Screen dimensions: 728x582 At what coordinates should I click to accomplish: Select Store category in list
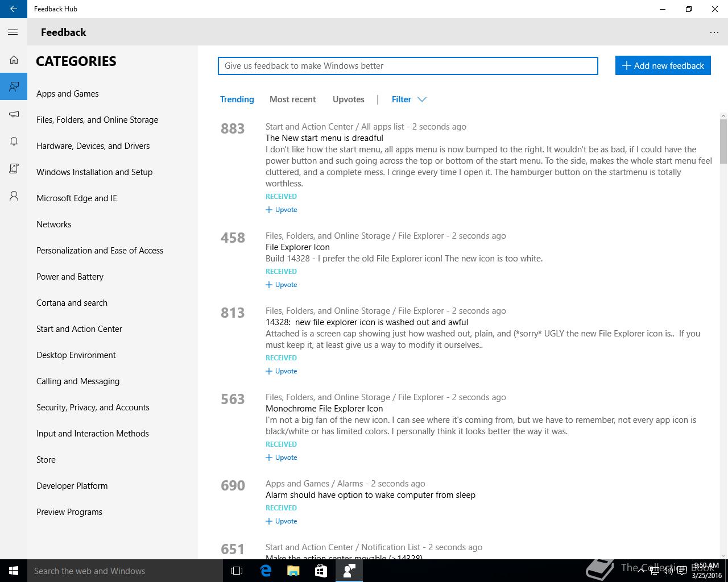coord(46,460)
